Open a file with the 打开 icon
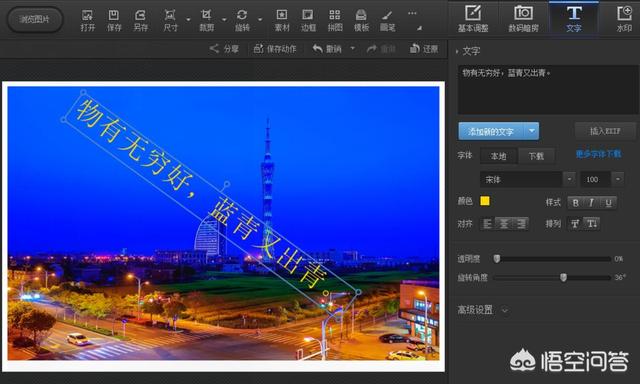The height and width of the screenshot is (384, 640). [87, 20]
